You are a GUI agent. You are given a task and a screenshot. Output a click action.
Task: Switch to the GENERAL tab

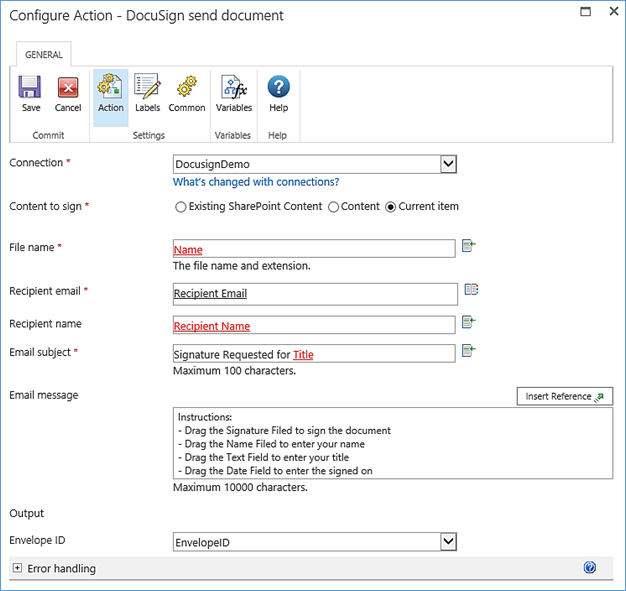44,54
